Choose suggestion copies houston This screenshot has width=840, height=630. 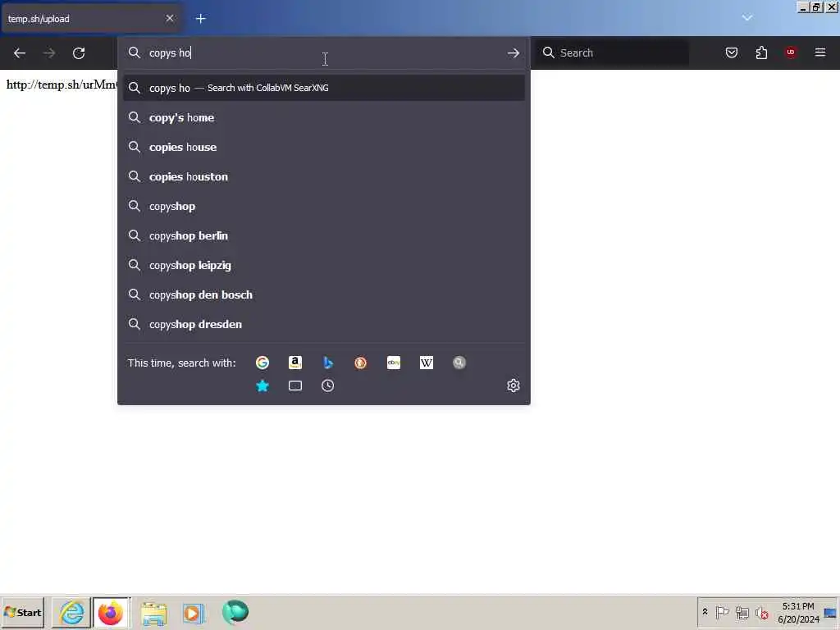point(324,176)
